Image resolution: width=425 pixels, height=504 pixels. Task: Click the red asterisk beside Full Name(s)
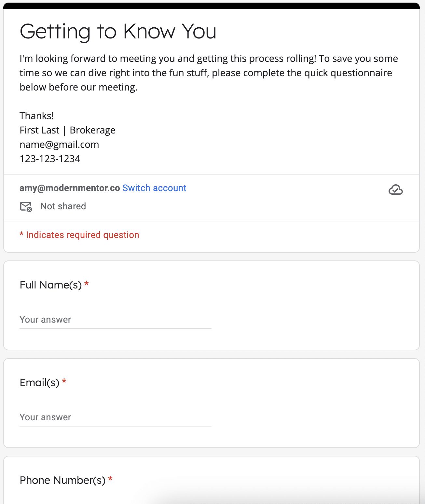[87, 284]
